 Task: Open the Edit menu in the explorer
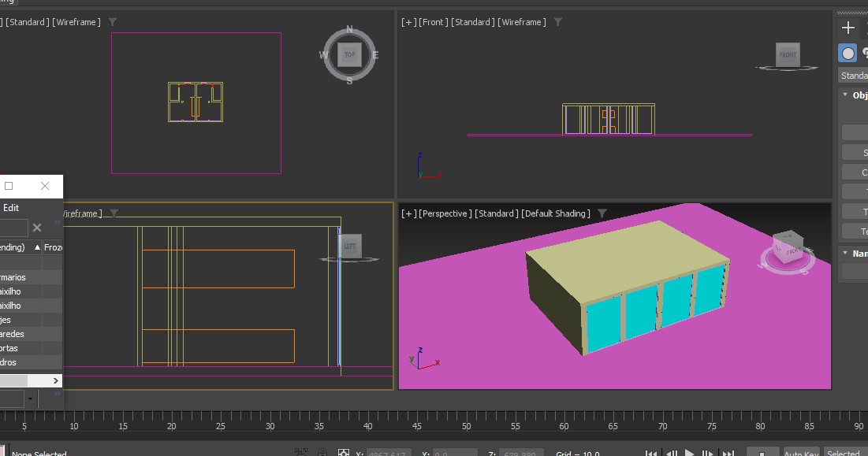tap(11, 208)
